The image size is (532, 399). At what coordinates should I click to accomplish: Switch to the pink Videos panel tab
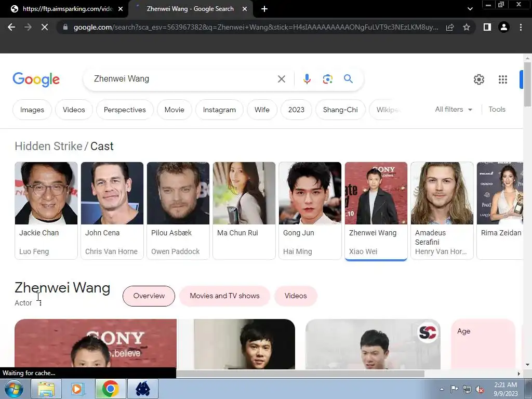tap(296, 296)
